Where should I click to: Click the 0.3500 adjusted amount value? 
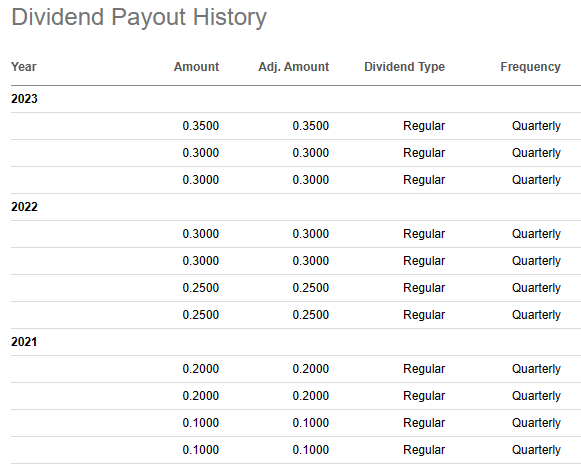pyautogui.click(x=311, y=126)
